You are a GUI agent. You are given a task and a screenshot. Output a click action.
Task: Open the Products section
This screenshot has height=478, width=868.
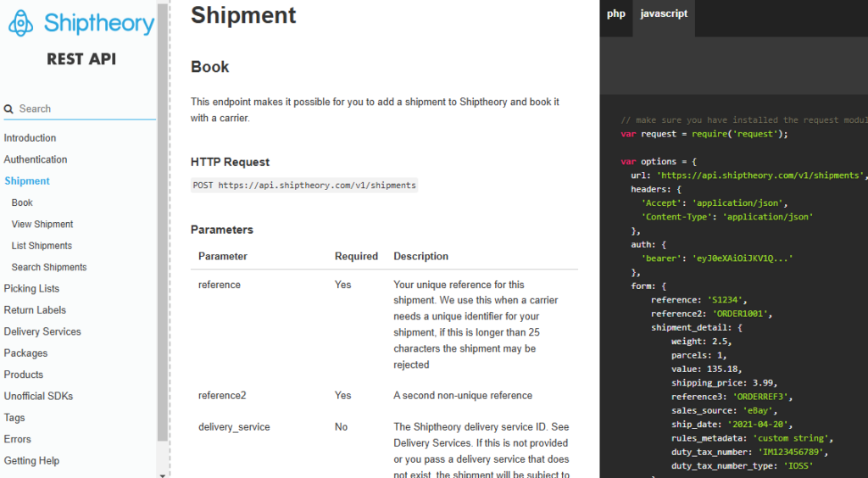point(23,375)
